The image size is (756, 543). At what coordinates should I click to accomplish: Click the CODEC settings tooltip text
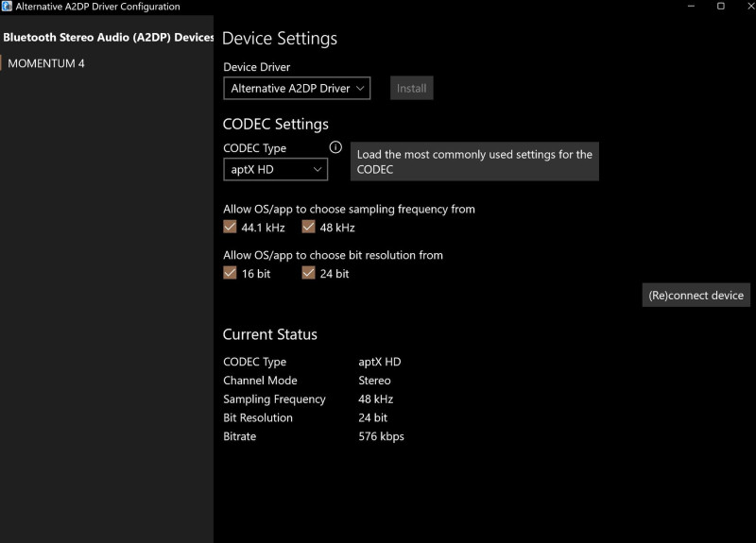click(474, 161)
